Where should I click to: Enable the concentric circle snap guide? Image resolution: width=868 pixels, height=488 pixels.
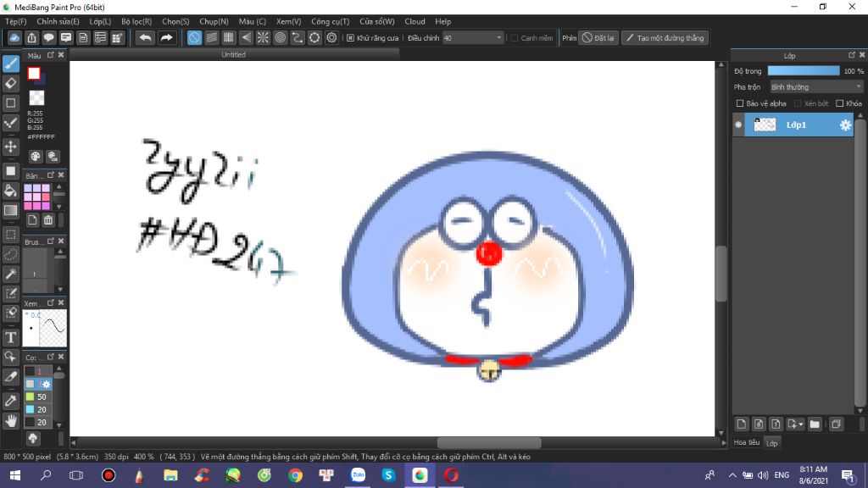[x=280, y=37]
